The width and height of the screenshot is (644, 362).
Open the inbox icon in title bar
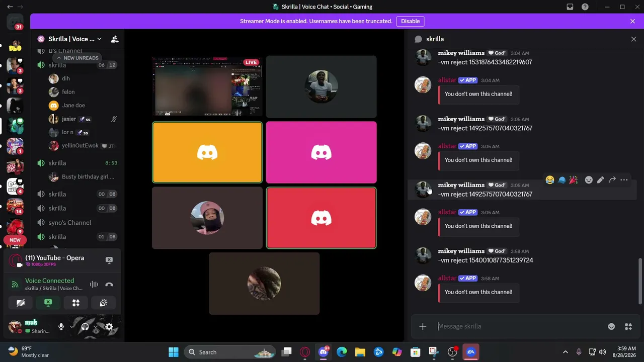coord(570,7)
